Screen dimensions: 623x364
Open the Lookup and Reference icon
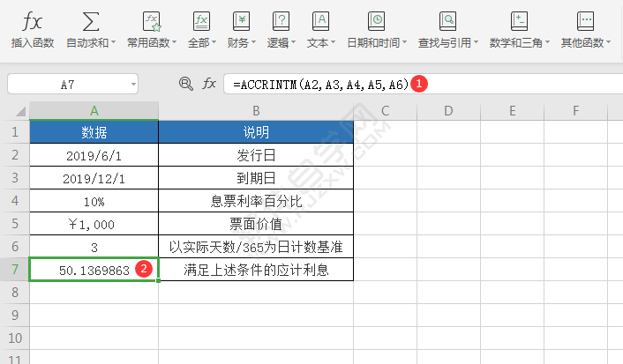(x=447, y=21)
